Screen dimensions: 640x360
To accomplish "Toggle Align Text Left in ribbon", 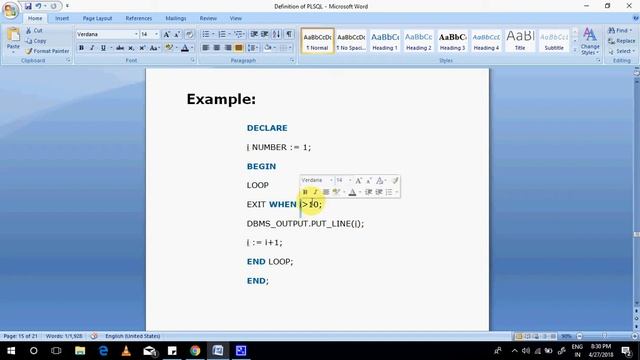I will [206, 48].
